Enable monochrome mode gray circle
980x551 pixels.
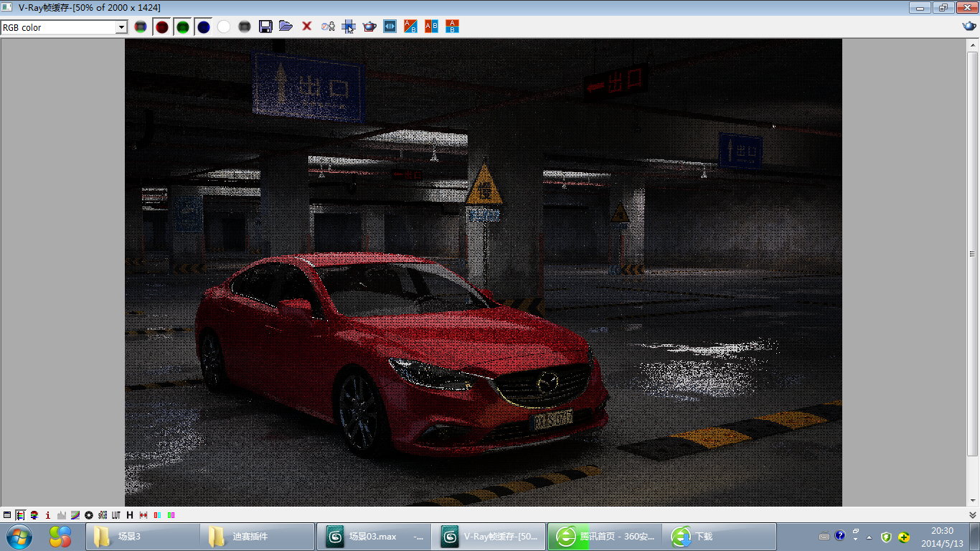coord(245,27)
